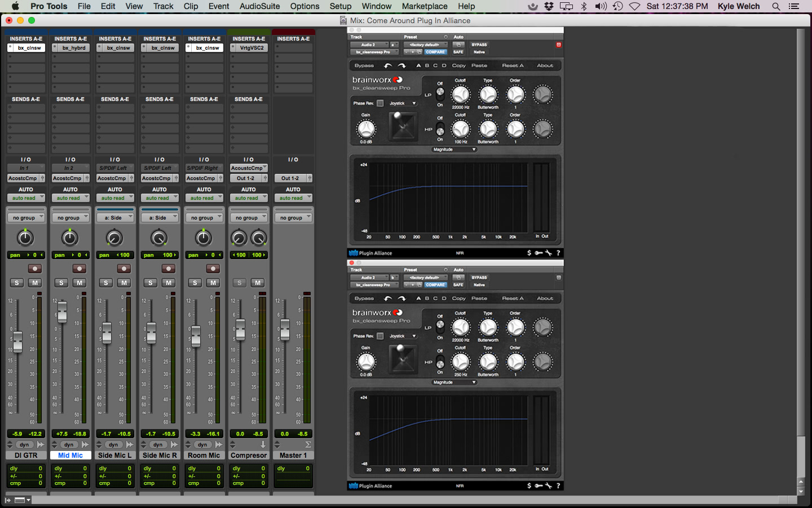Open the Marketplace menu
812x508 pixels.
coord(425,6)
